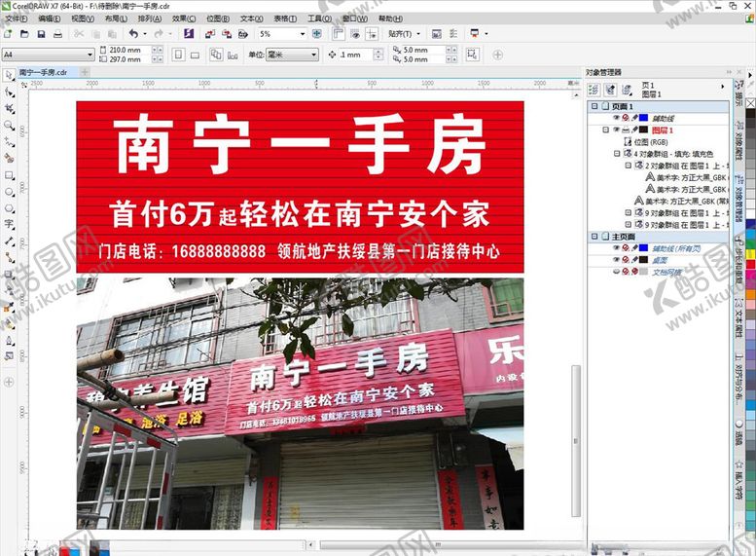Click the yellow swatch in color palette
The height and width of the screenshot is (556, 756).
[x=751, y=254]
